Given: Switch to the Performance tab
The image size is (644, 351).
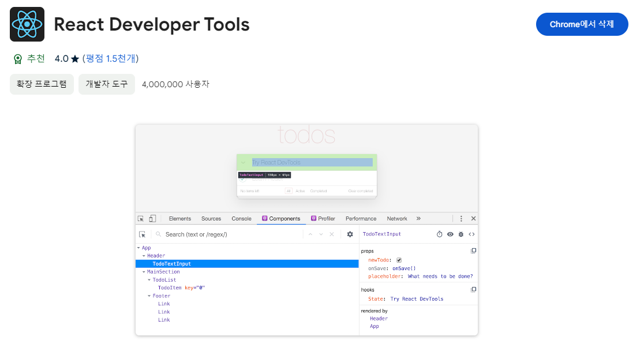Looking at the screenshot, I should click(361, 219).
